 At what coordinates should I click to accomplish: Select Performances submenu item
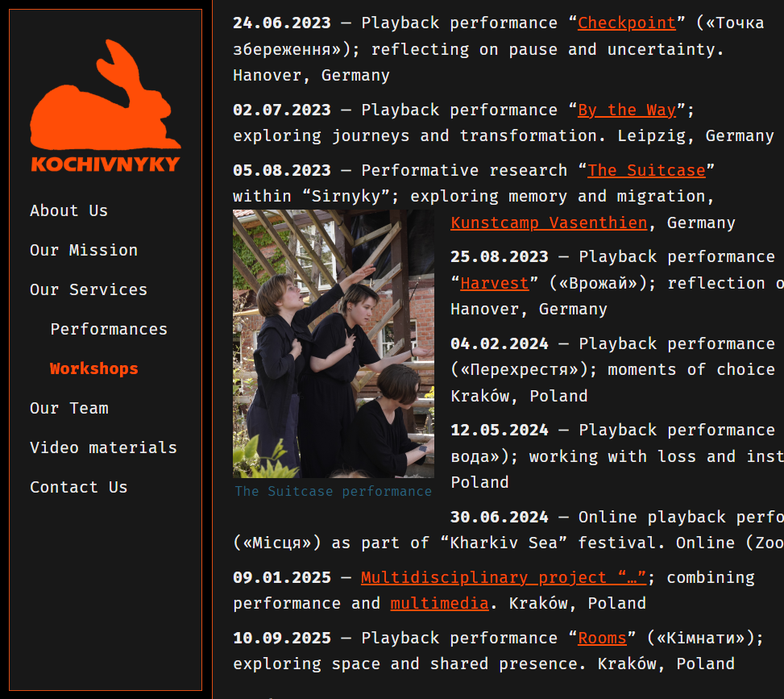109,329
